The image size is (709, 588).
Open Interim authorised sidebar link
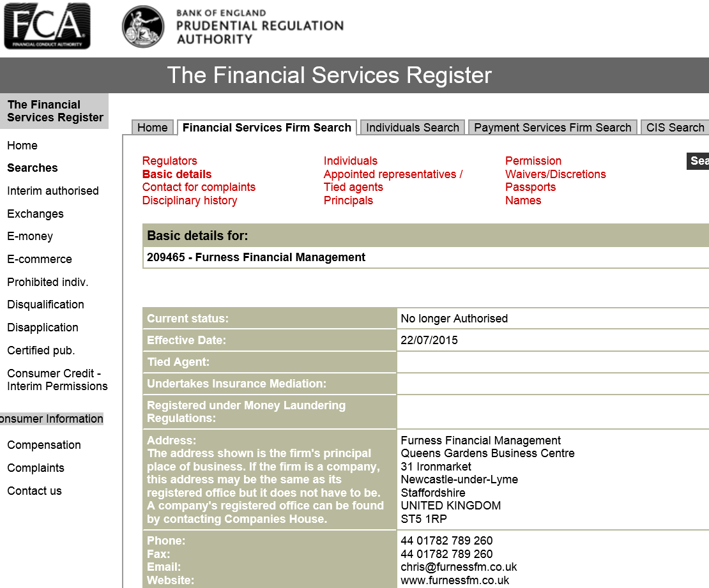(x=53, y=191)
